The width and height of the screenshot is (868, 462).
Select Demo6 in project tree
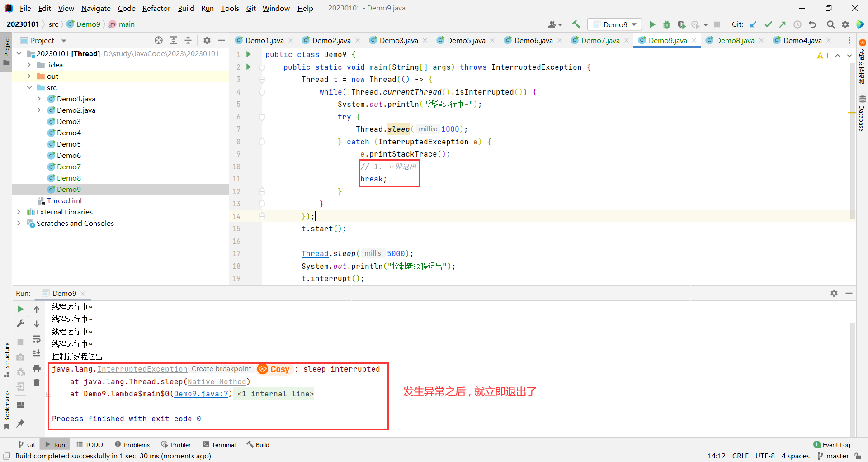(69, 155)
